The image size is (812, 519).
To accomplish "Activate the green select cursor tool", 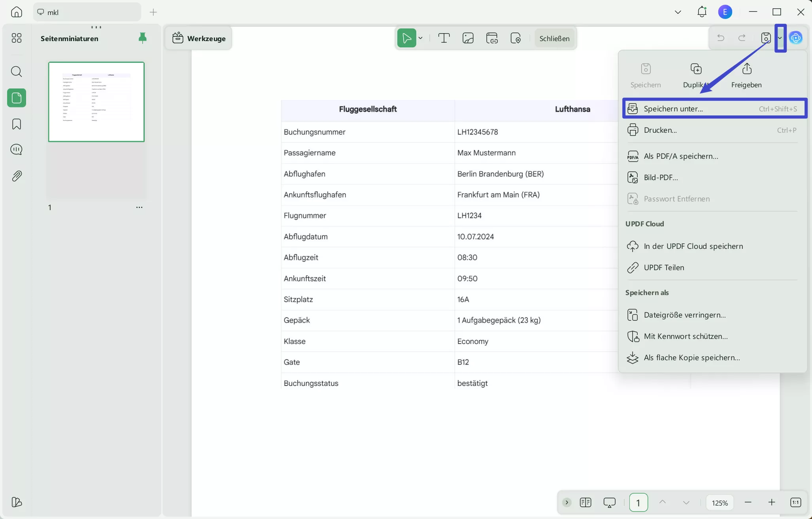I will [x=406, y=38].
